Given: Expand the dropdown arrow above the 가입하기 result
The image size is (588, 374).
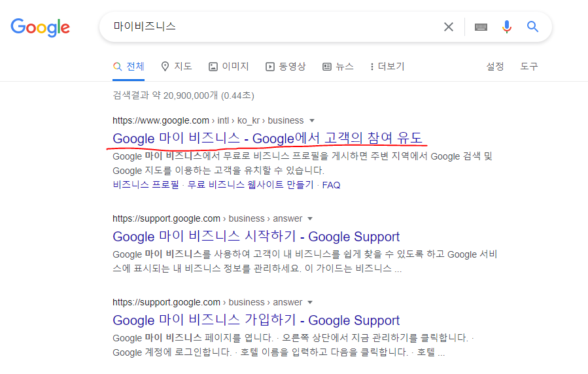Looking at the screenshot, I should point(310,303).
